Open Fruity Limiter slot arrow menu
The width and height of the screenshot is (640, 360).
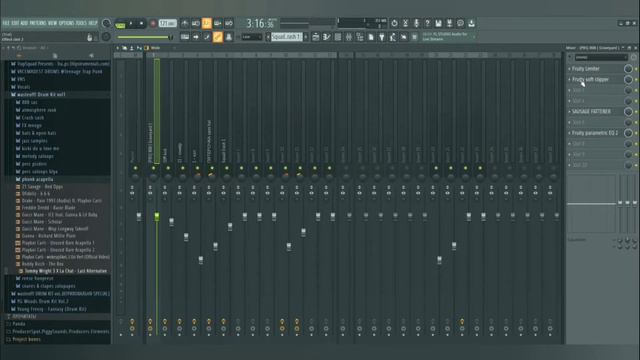pyautogui.click(x=569, y=69)
